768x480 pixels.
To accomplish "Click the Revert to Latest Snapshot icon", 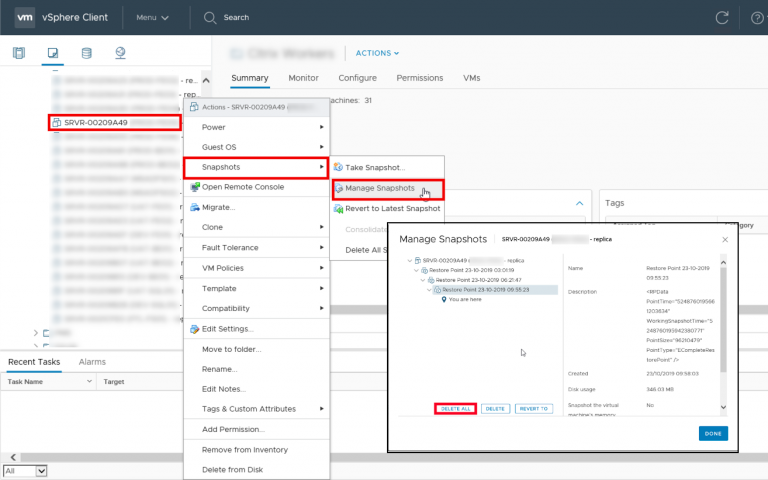I will (338, 209).
